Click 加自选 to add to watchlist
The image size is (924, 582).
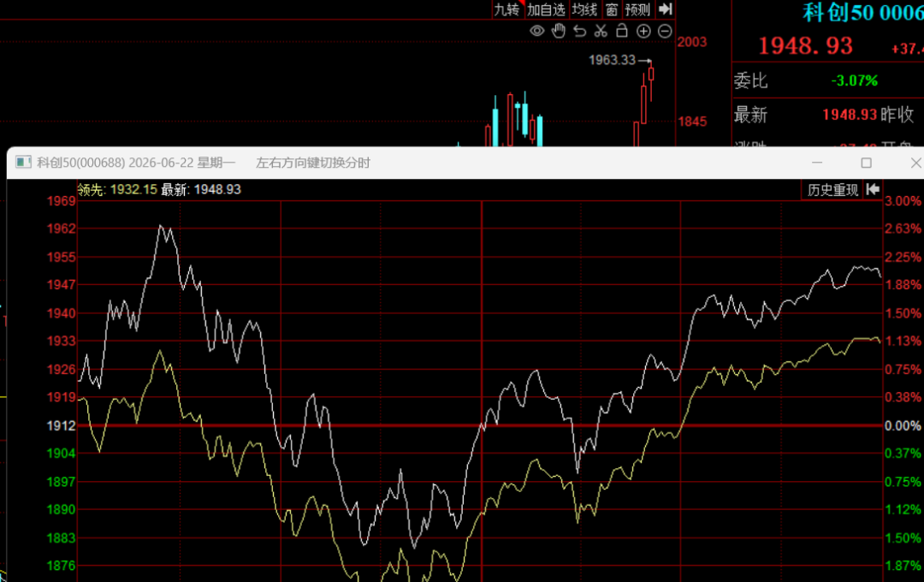click(546, 9)
